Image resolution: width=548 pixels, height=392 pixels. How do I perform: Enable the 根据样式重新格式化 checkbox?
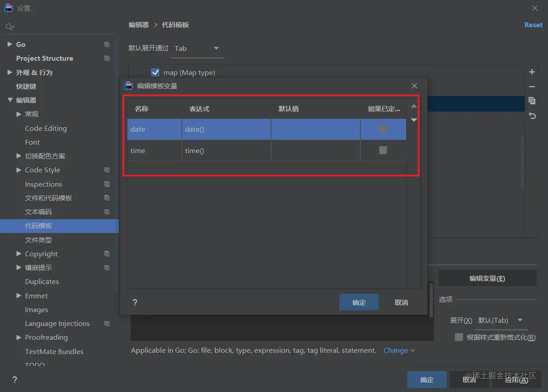tap(459, 337)
